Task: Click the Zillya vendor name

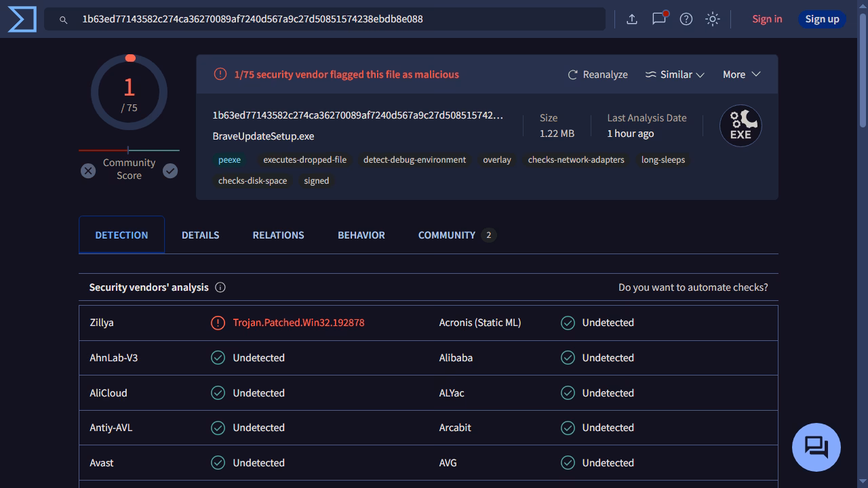Action: [x=102, y=323]
